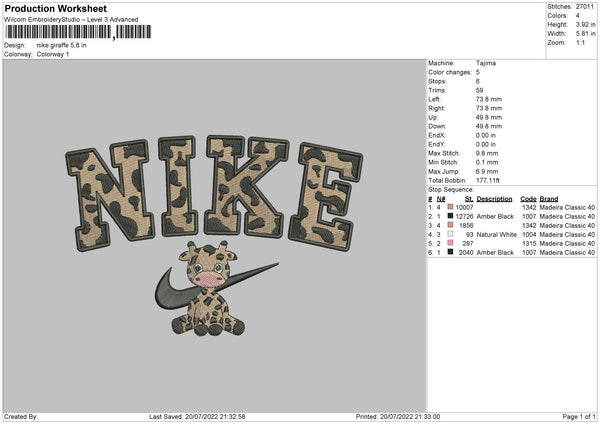Screen dimensions: 600x424
Task: Click the 'Natural White' description
Action: pyautogui.click(x=496, y=235)
